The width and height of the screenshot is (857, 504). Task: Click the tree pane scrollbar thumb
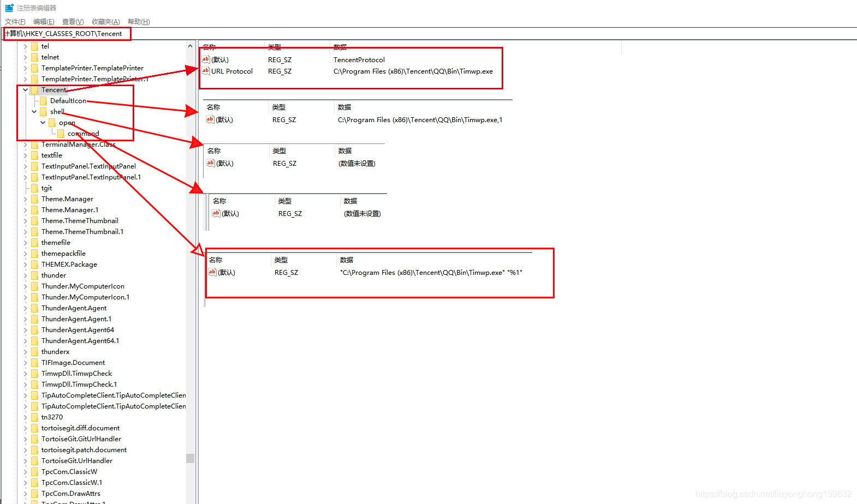[190, 458]
